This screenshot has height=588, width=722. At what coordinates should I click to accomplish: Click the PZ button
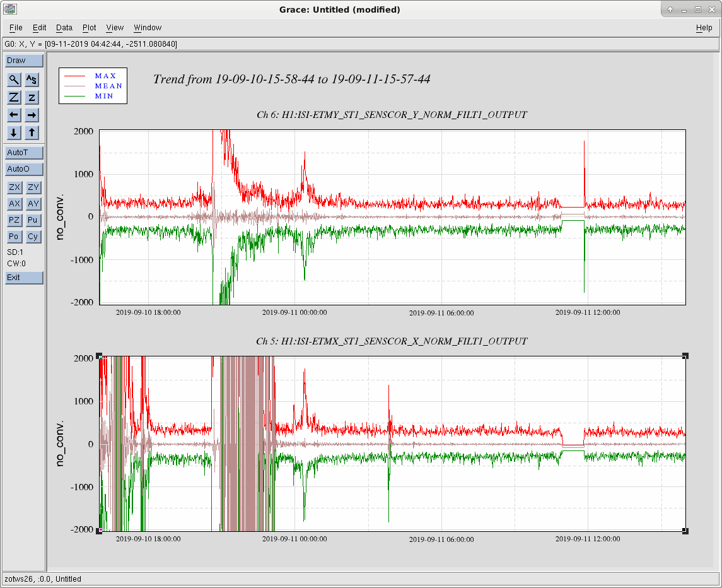tap(15, 220)
